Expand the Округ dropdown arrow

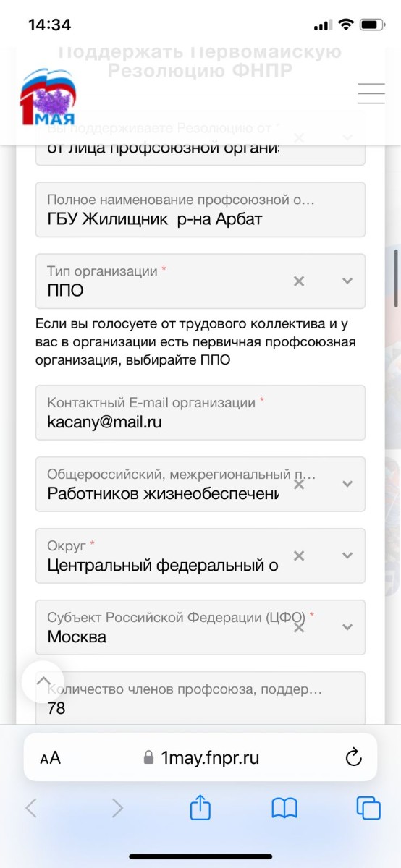(x=347, y=556)
